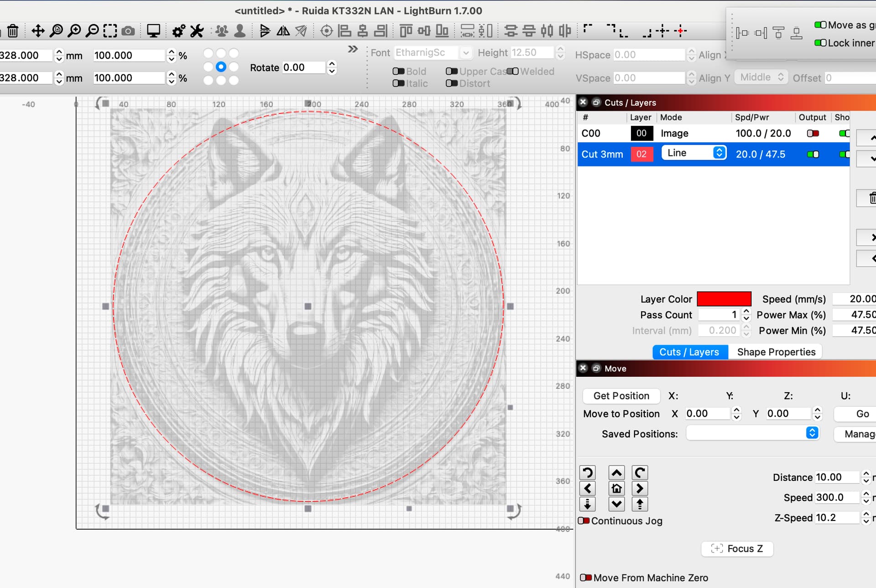Click the Rotate value stepper

coord(332,68)
